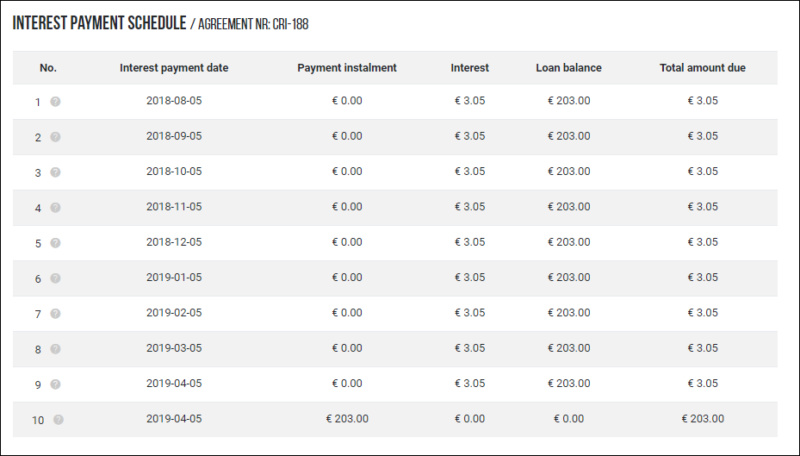Click the question mark icon for row 6
Screen dimensions: 800x456
[55, 278]
